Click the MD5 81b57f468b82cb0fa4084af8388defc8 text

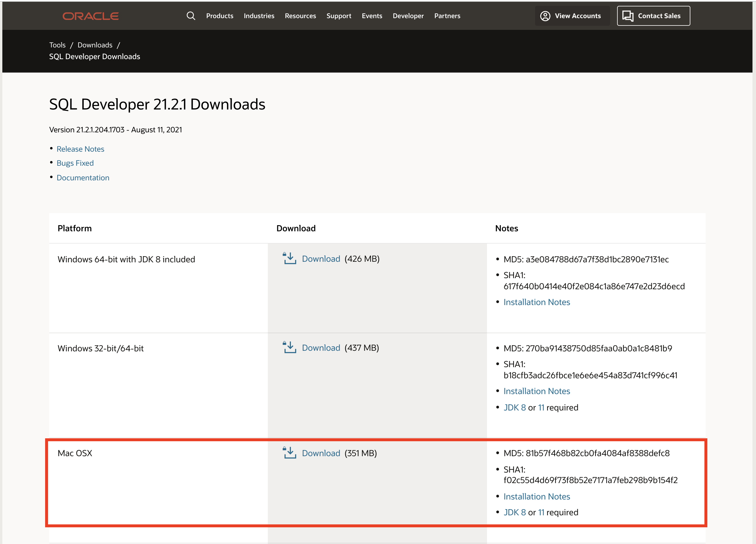[586, 454]
